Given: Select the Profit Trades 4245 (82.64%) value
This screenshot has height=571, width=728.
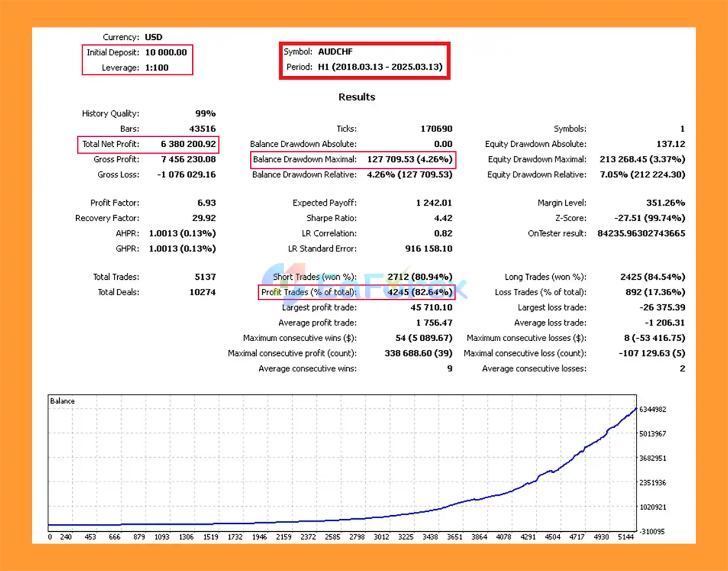Looking at the screenshot, I should (x=420, y=292).
